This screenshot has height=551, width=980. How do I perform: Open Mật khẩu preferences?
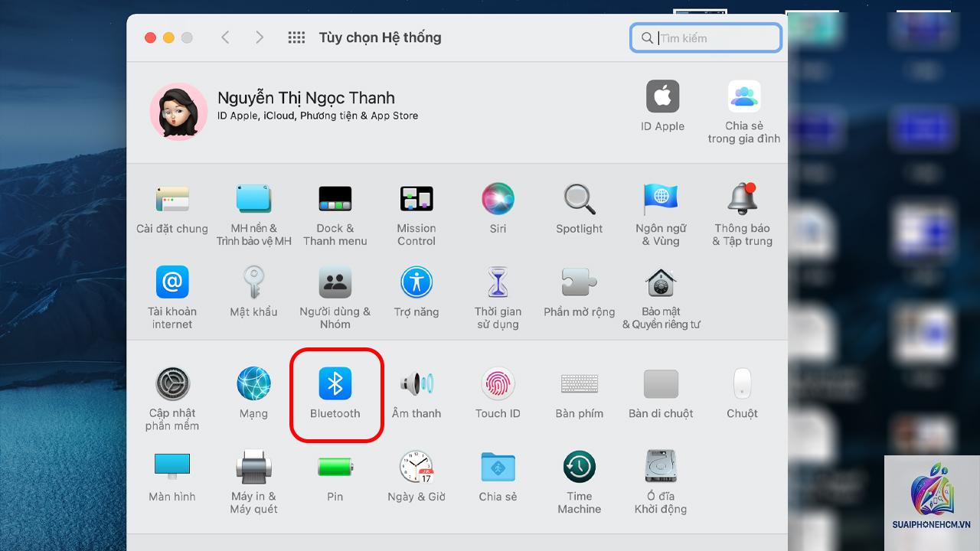pos(253,282)
